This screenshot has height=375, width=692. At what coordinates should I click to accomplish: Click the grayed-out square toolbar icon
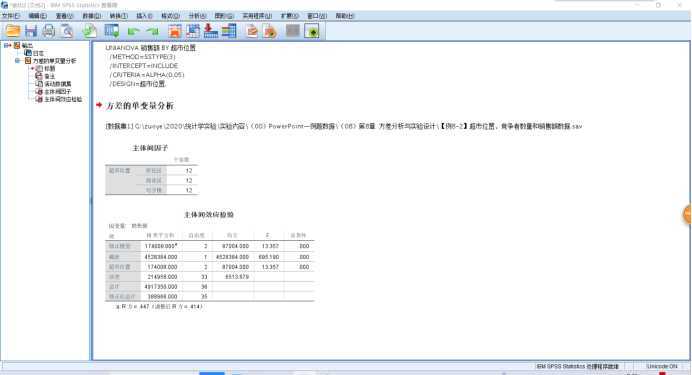pyautogui.click(x=293, y=31)
